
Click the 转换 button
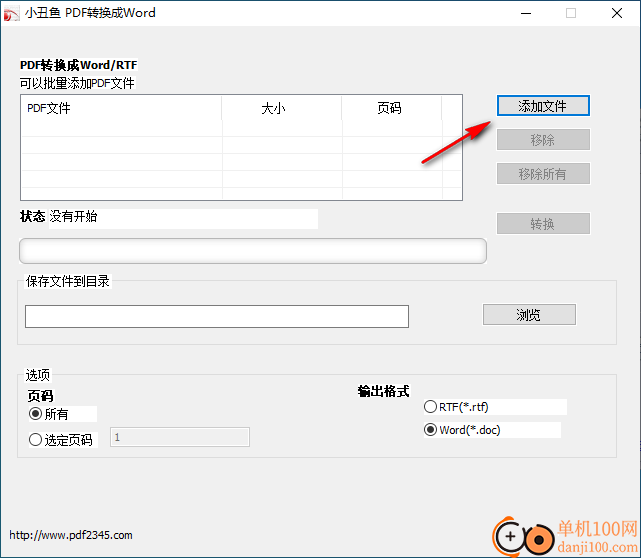[543, 224]
